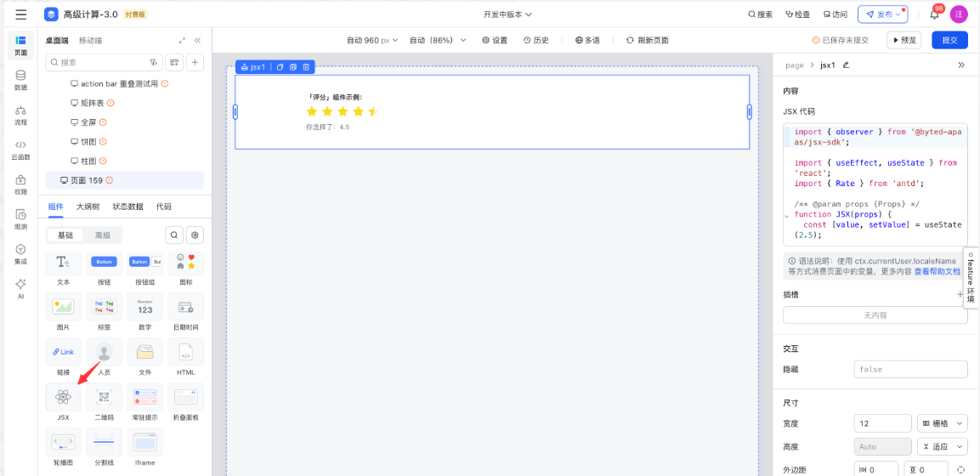Switch component list to 高级
This screenshot has height=476, width=980.
point(103,235)
